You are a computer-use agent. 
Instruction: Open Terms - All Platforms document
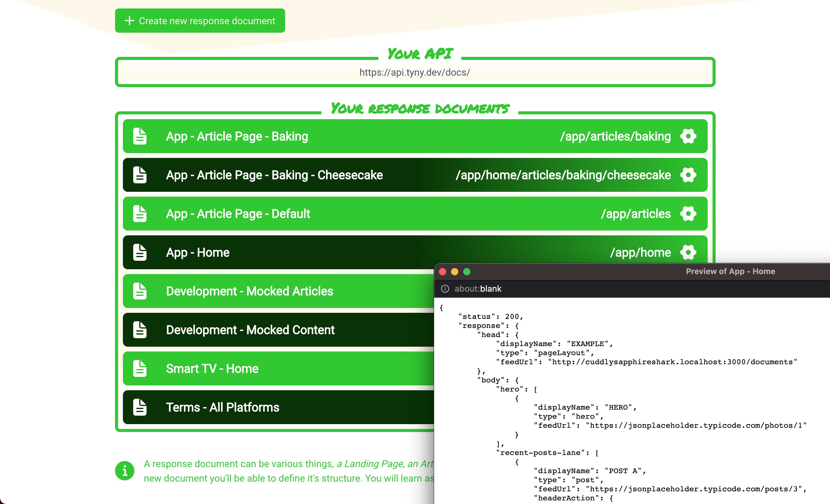(223, 407)
